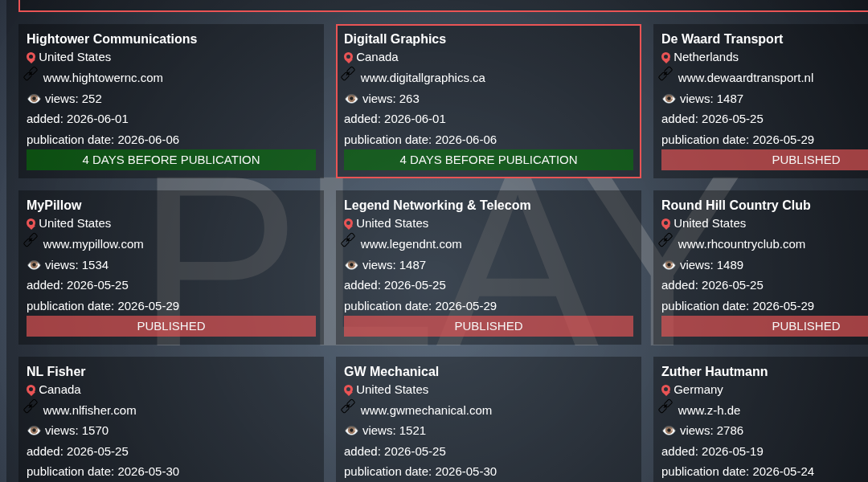
Task: Open the Legend Networking & Telecom title
Action: point(437,206)
